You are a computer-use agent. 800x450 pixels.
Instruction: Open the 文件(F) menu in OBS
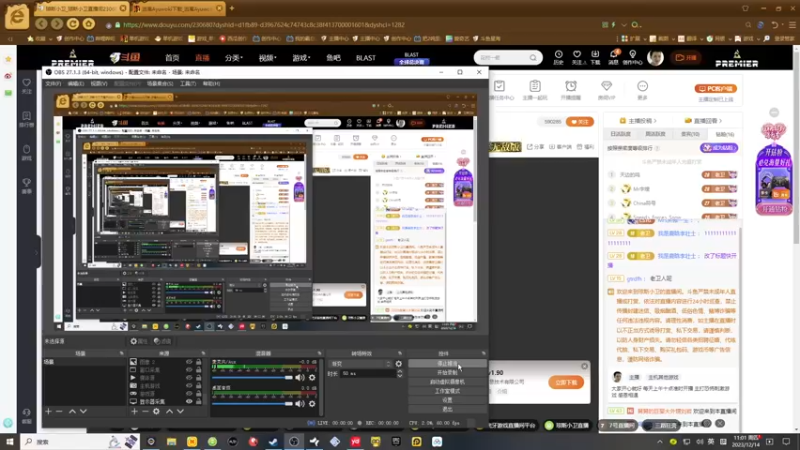tap(53, 84)
